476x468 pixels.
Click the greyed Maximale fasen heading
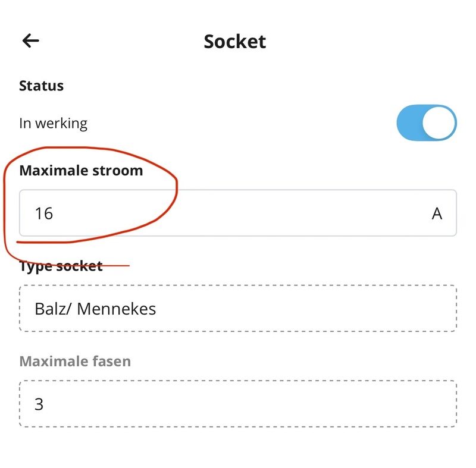pyautogui.click(x=75, y=361)
